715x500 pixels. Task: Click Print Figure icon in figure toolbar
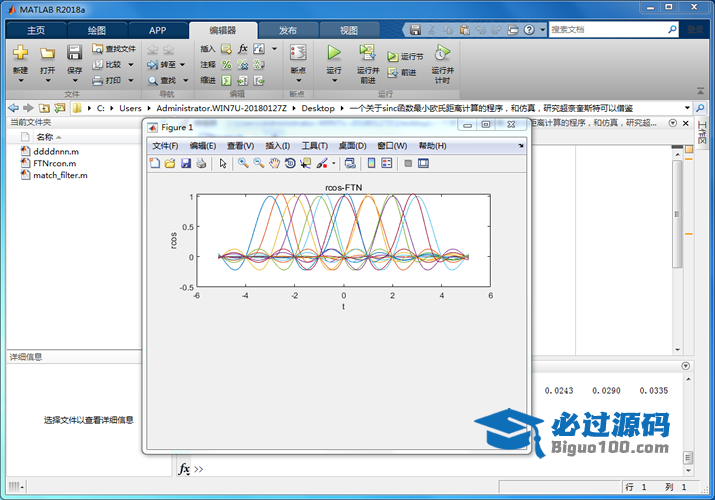pyautogui.click(x=201, y=163)
